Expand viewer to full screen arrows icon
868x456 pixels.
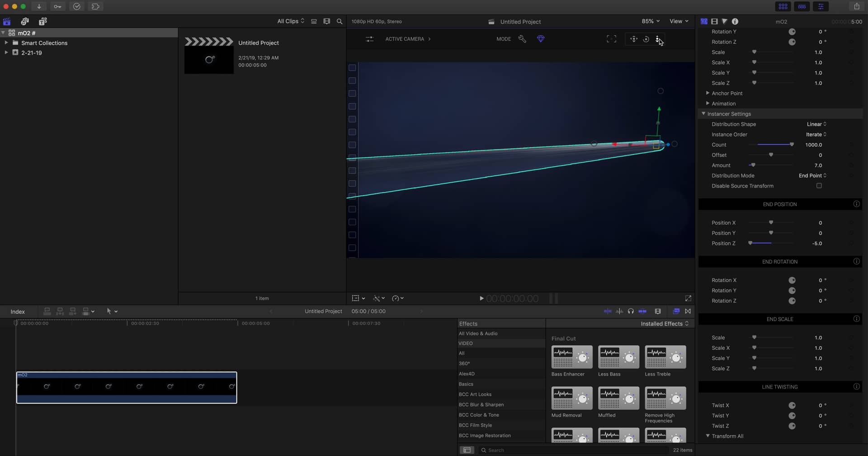point(688,298)
